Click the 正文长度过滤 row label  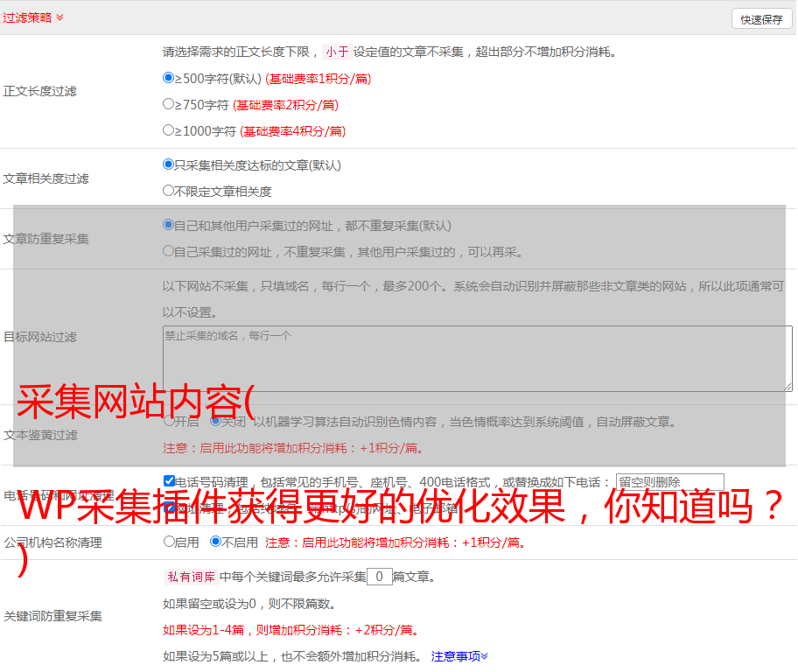click(39, 91)
